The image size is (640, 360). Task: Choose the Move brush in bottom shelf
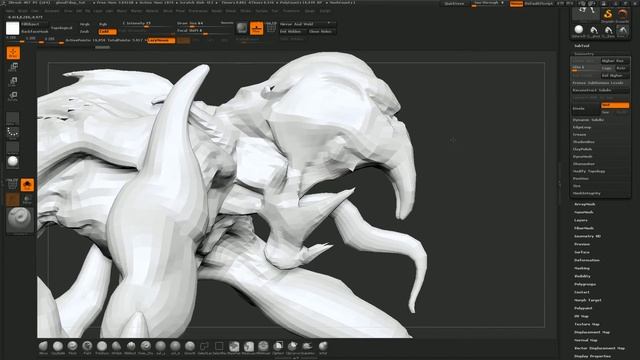point(43,348)
